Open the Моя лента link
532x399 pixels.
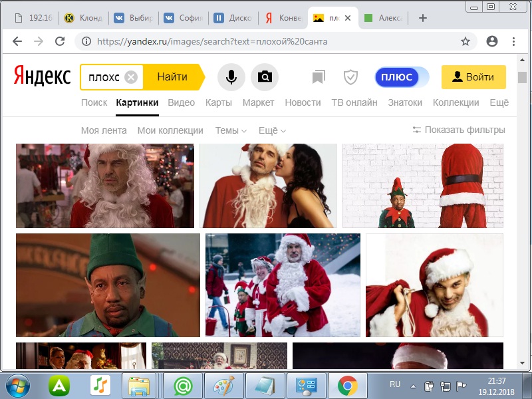pos(104,130)
